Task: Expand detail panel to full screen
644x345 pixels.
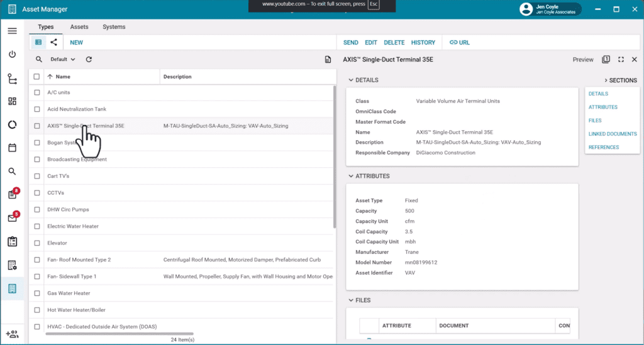Action: pyautogui.click(x=621, y=60)
